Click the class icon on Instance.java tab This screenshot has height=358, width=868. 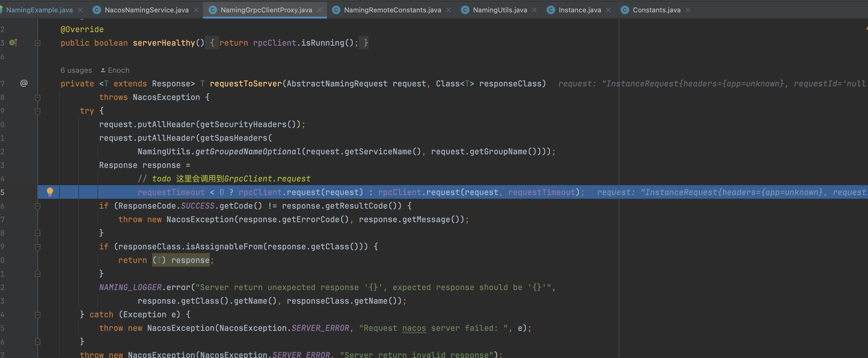coord(551,10)
